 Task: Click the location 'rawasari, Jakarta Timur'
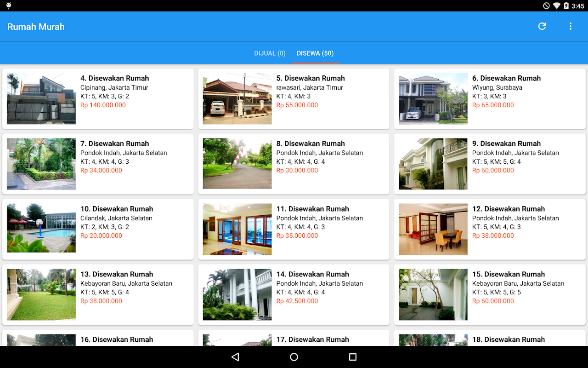310,87
